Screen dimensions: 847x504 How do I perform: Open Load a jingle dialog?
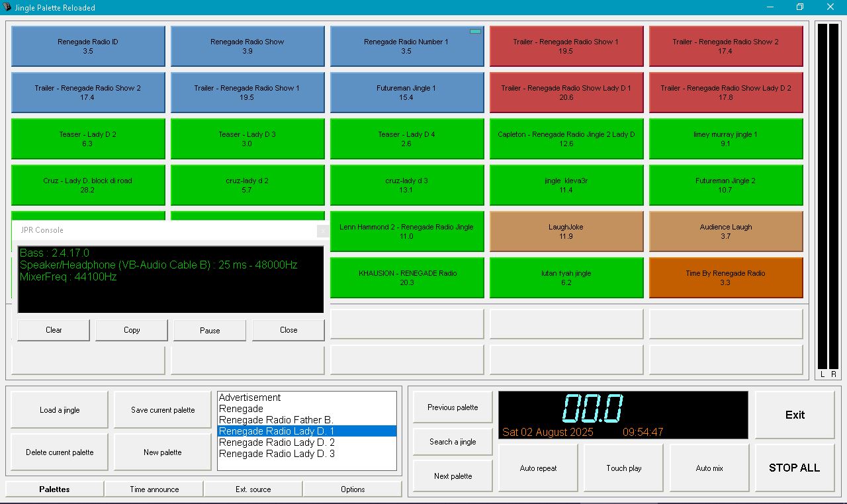click(60, 410)
